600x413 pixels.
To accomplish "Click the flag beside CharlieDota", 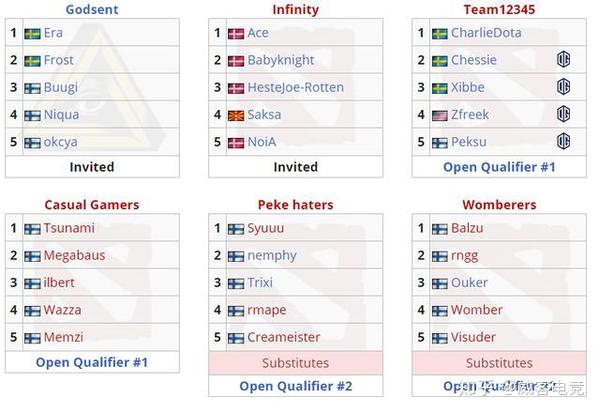I will [440, 33].
